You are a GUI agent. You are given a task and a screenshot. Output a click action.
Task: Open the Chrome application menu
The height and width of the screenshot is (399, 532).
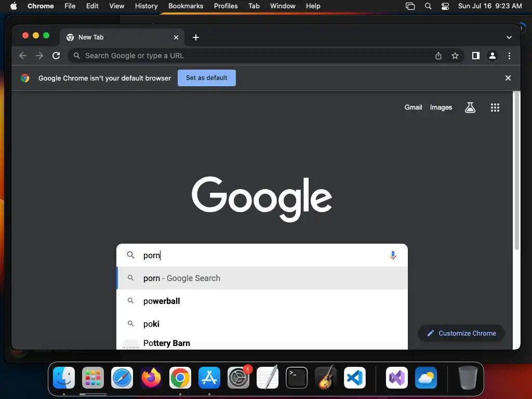tap(41, 6)
